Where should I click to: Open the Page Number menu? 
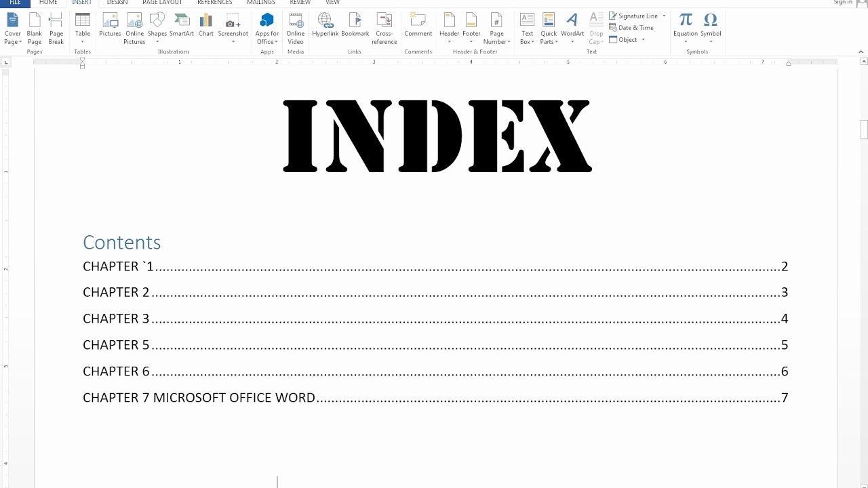point(496,28)
